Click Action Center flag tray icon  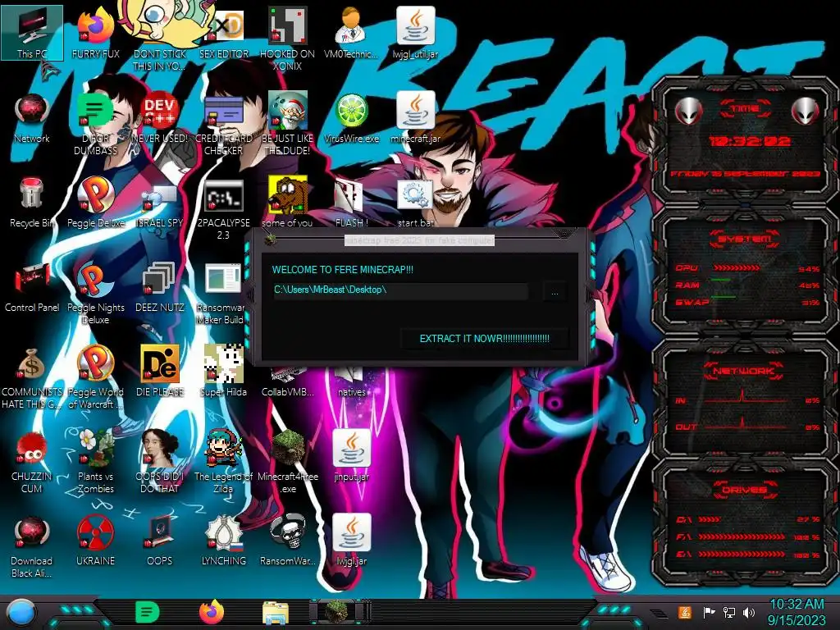click(709, 612)
